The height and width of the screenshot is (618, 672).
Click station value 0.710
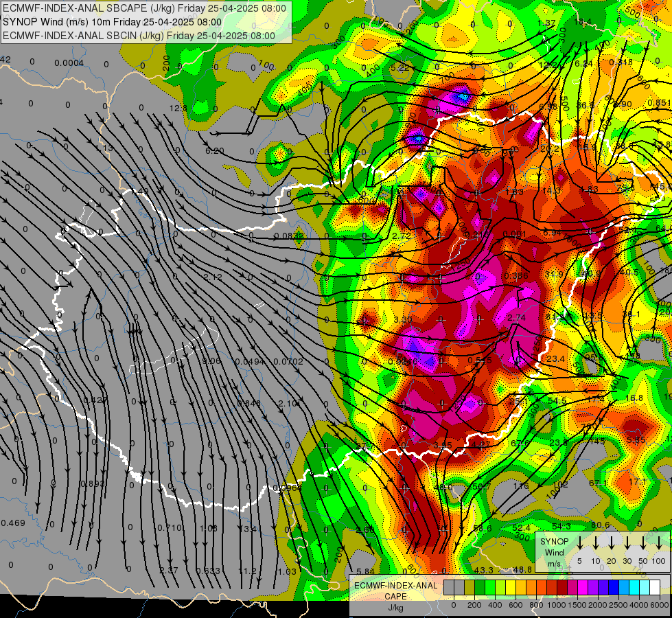coord(170,528)
